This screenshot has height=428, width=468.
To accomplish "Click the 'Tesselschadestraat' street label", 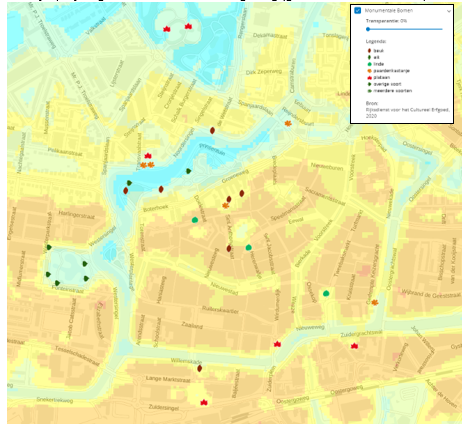I will click(x=77, y=356).
